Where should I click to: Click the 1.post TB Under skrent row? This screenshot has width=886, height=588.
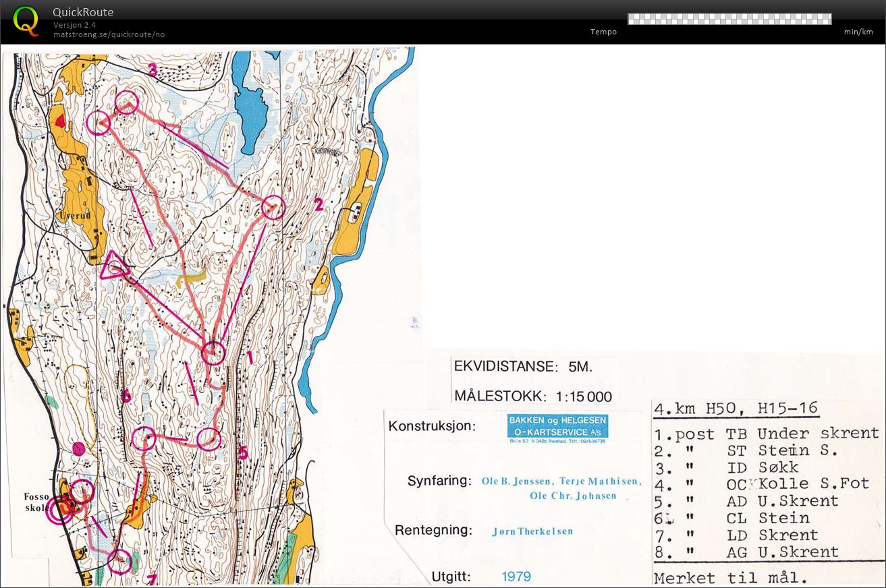point(767,434)
